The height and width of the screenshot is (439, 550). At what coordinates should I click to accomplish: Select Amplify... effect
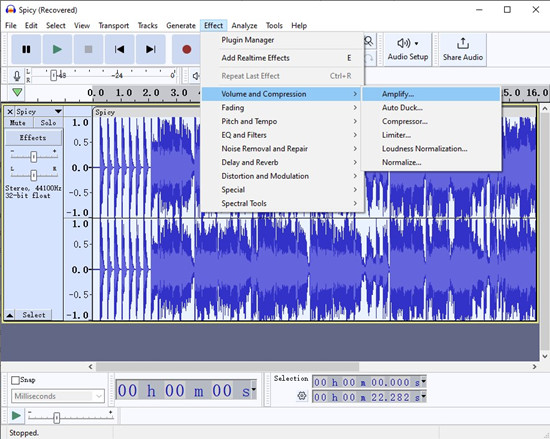[431, 94]
